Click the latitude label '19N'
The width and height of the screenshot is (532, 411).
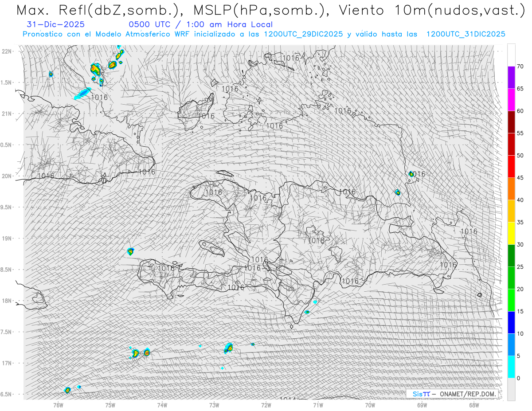coord(7,239)
